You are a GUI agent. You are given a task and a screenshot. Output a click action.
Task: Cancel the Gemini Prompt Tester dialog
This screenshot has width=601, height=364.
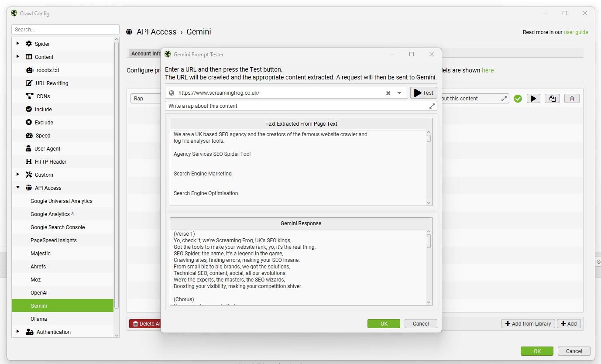click(x=420, y=324)
